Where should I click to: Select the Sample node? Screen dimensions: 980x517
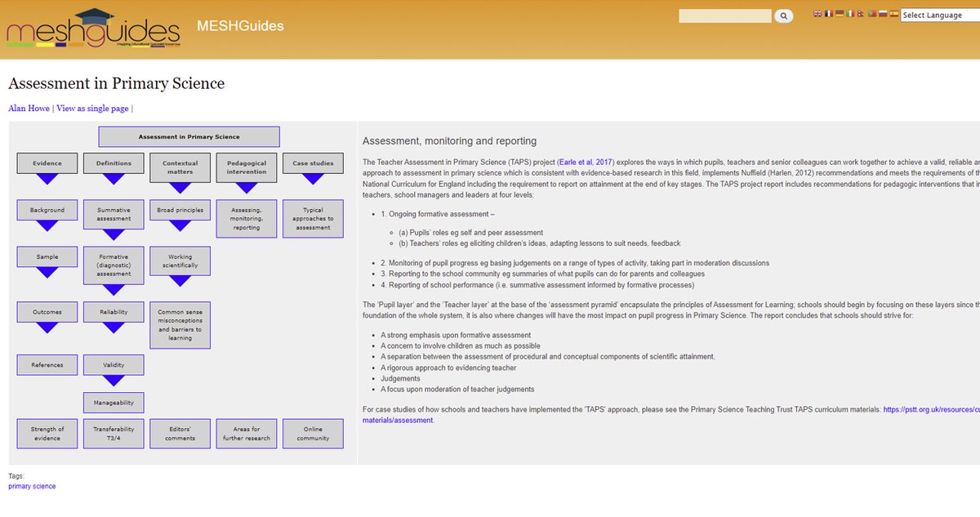pos(47,256)
